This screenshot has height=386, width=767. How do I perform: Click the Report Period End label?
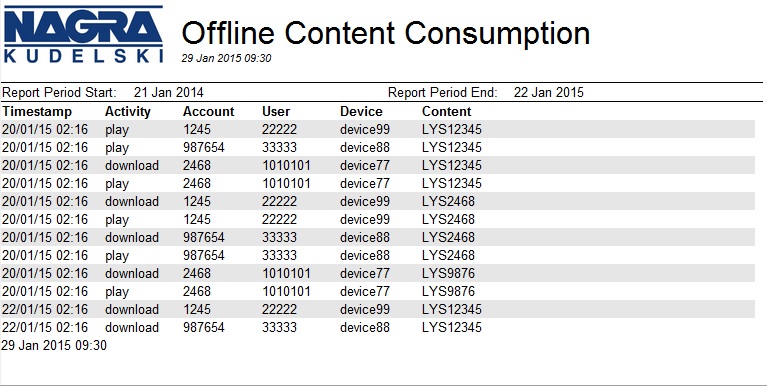(443, 92)
